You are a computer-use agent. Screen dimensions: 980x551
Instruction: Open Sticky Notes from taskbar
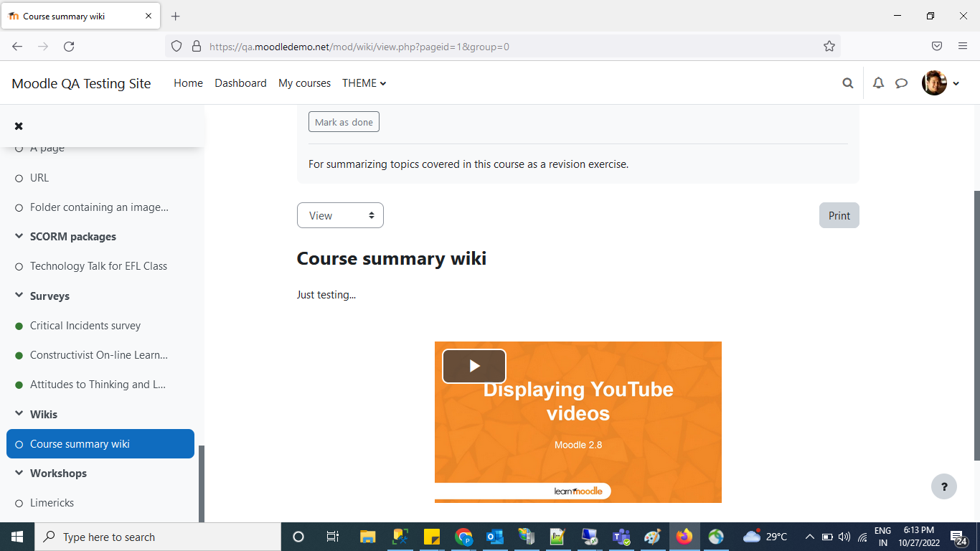tap(432, 537)
